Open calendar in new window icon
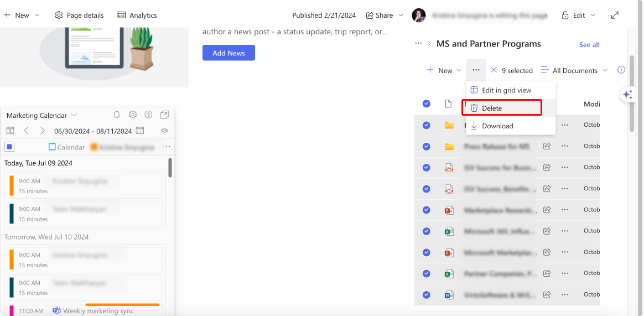 (165, 115)
